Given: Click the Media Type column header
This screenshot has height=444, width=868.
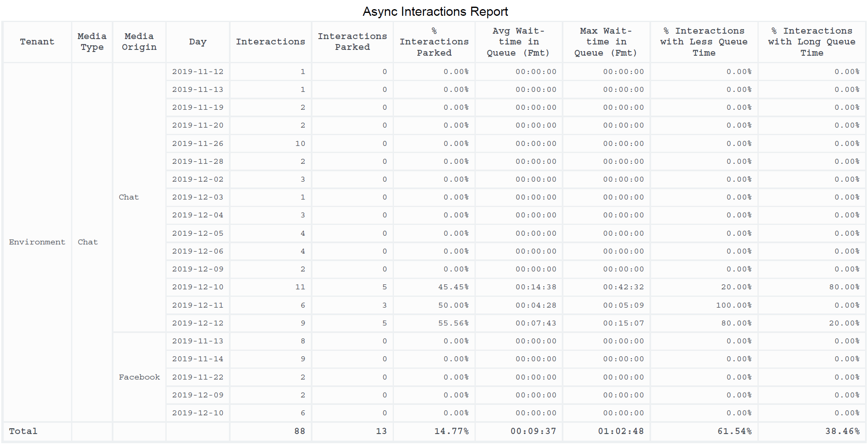Looking at the screenshot, I should pos(92,42).
